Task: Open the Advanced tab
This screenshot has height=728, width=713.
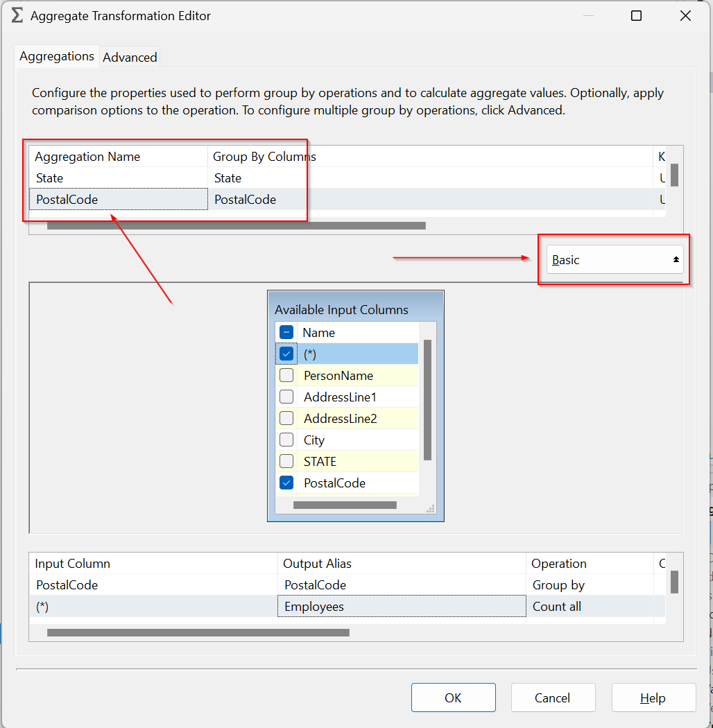Action: click(130, 57)
